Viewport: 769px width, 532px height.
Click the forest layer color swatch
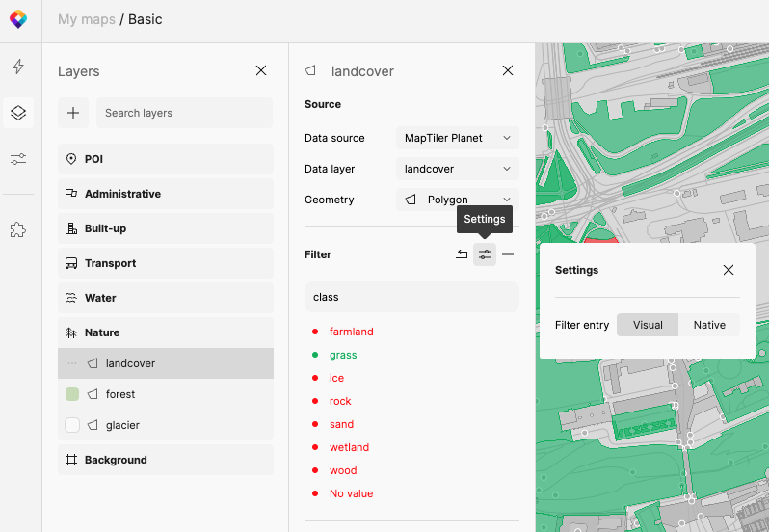click(72, 394)
